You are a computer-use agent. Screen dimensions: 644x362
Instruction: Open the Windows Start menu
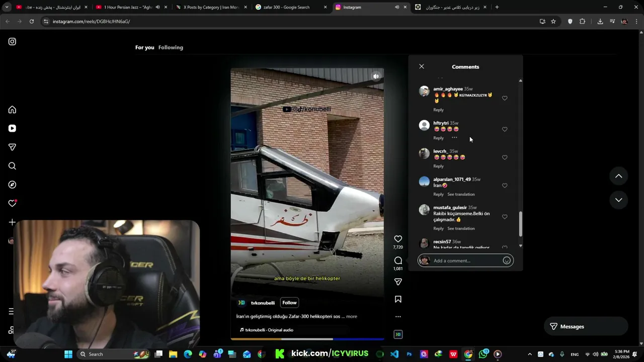pos(68,354)
